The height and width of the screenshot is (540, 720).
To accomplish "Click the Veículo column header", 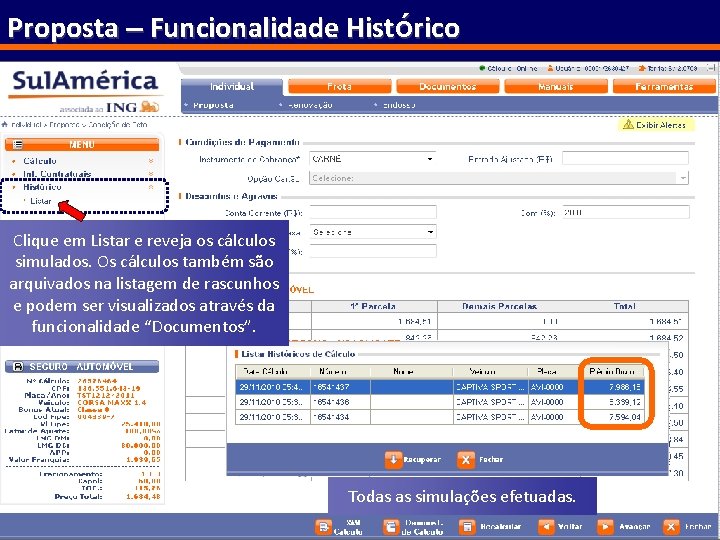I will click(x=490, y=371).
